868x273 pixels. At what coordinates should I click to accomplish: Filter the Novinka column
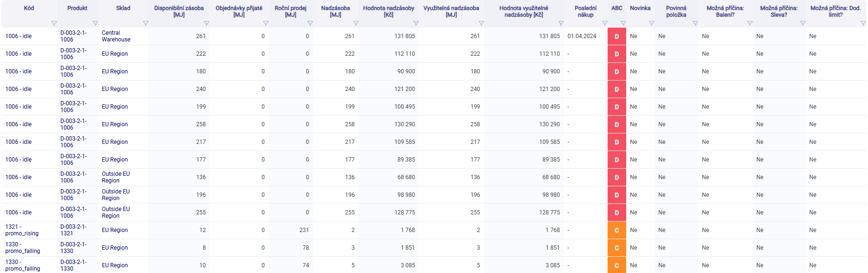click(651, 23)
